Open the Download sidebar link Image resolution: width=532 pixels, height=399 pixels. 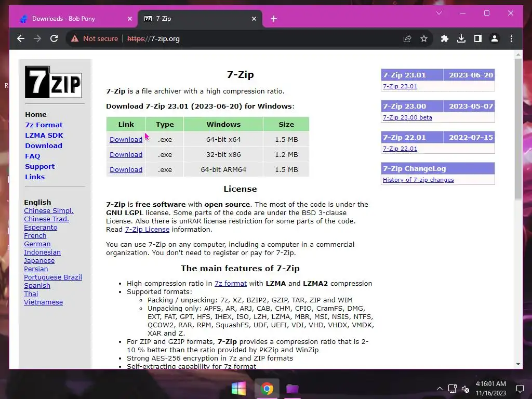pyautogui.click(x=44, y=145)
